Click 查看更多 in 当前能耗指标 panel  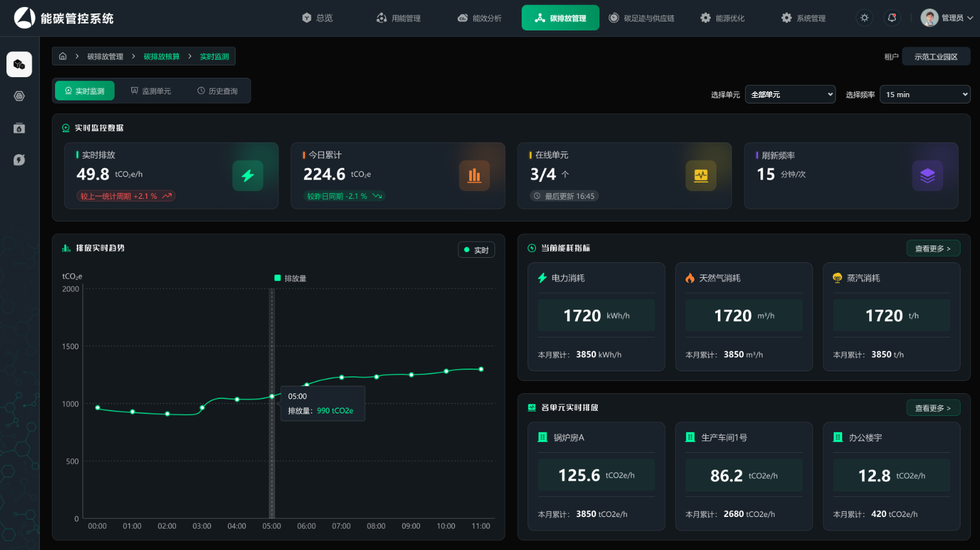(x=933, y=249)
